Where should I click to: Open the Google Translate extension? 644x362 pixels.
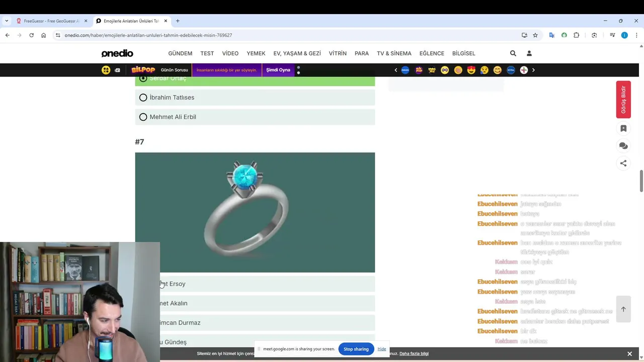tap(551, 35)
